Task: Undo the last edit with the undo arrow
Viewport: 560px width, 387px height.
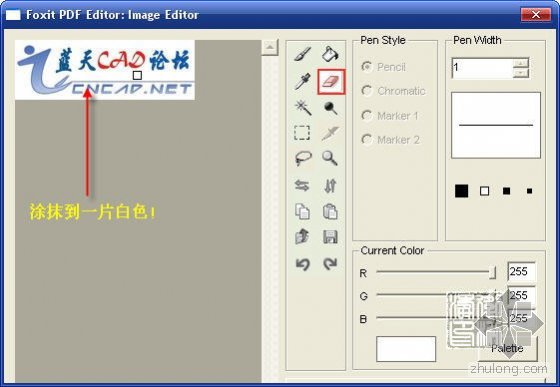Action: pyautogui.click(x=303, y=264)
